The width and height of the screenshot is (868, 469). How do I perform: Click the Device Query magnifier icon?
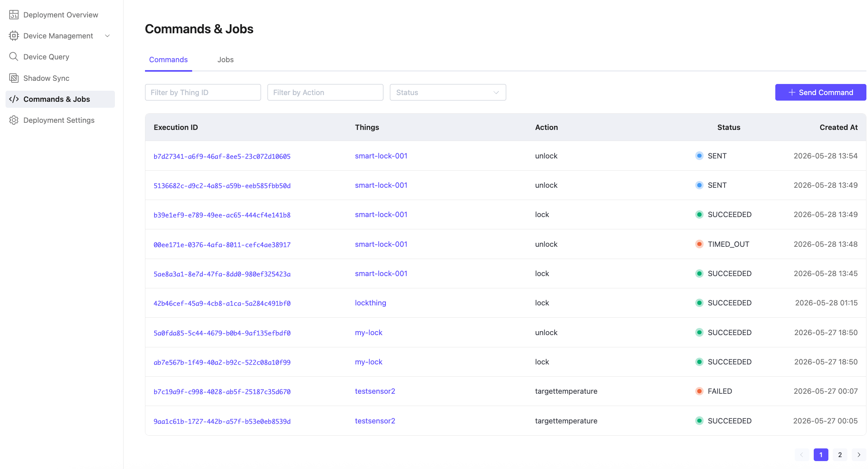(14, 57)
